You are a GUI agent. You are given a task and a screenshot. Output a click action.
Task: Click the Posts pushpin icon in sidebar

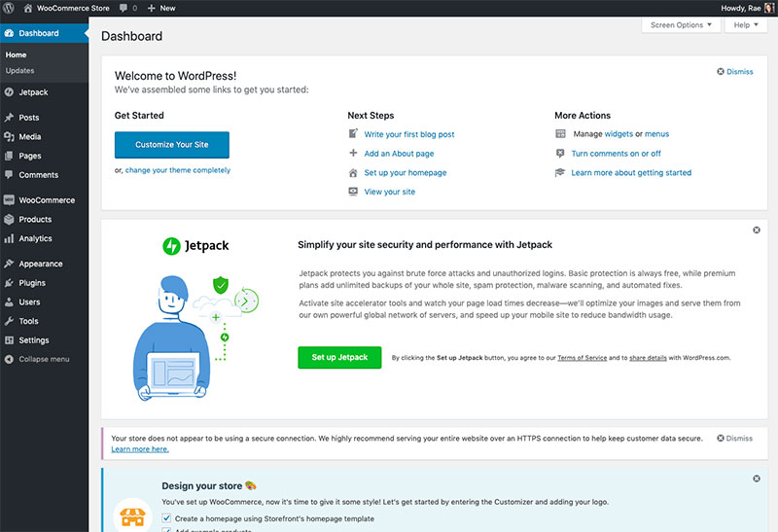tap(9, 118)
